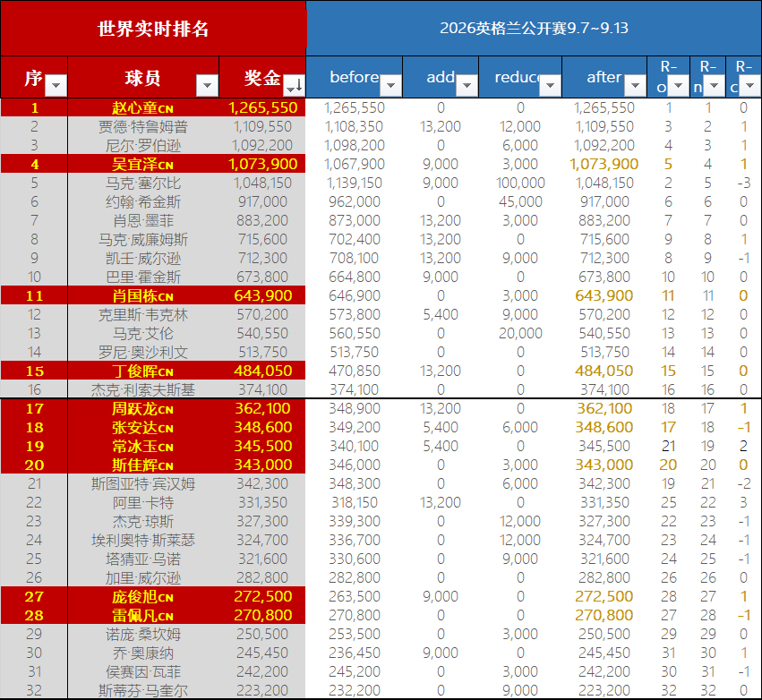The height and width of the screenshot is (700, 762).
Task: Select the 100,000 reduce cell for 马克·塞尔比
Action: click(520, 183)
